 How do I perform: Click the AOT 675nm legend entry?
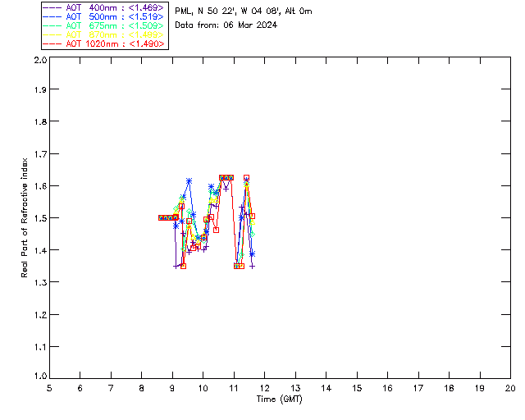tap(104, 25)
